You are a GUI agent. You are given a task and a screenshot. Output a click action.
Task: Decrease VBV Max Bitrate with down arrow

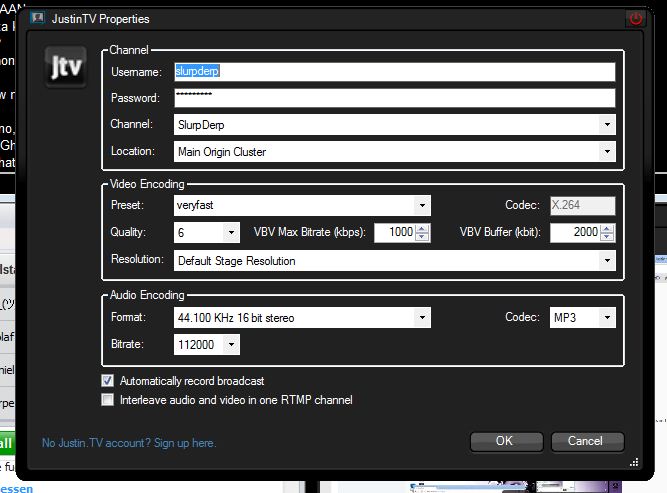(x=422, y=237)
